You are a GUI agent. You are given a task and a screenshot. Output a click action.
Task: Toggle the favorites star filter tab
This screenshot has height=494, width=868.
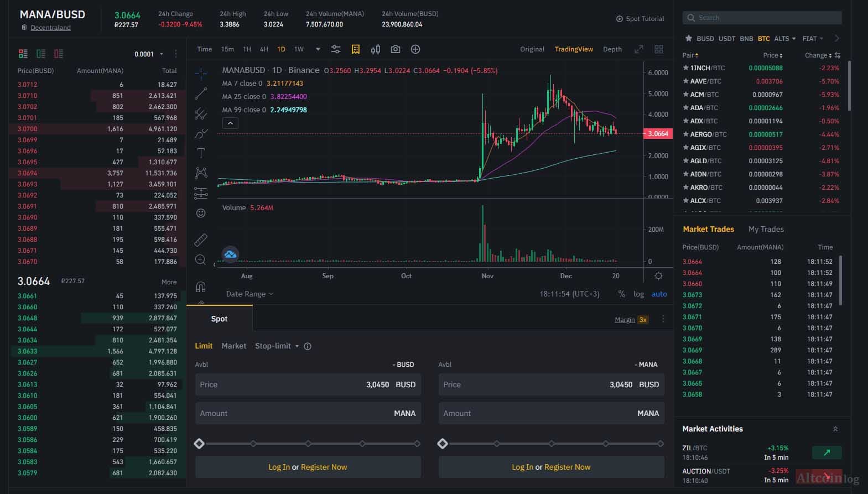click(x=688, y=38)
